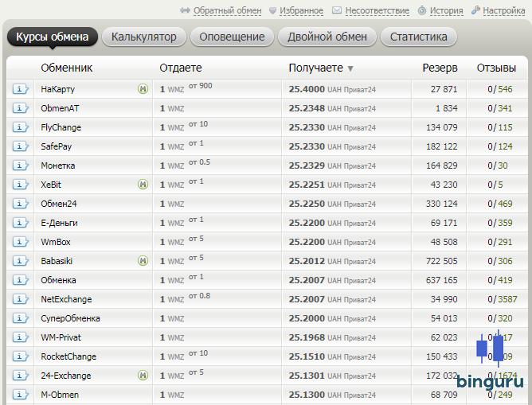Open info icon next to ObmenAT
The height and width of the screenshot is (405, 532).
coord(21,108)
